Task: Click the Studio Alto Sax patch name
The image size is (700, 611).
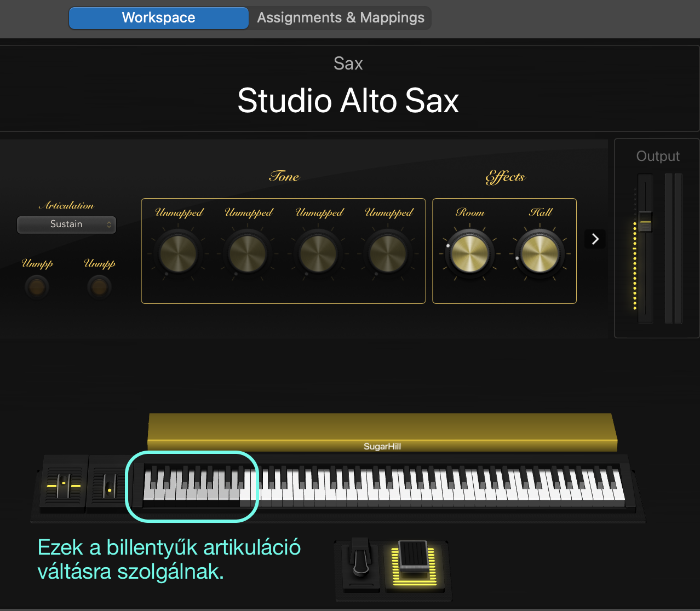Action: pos(348,101)
